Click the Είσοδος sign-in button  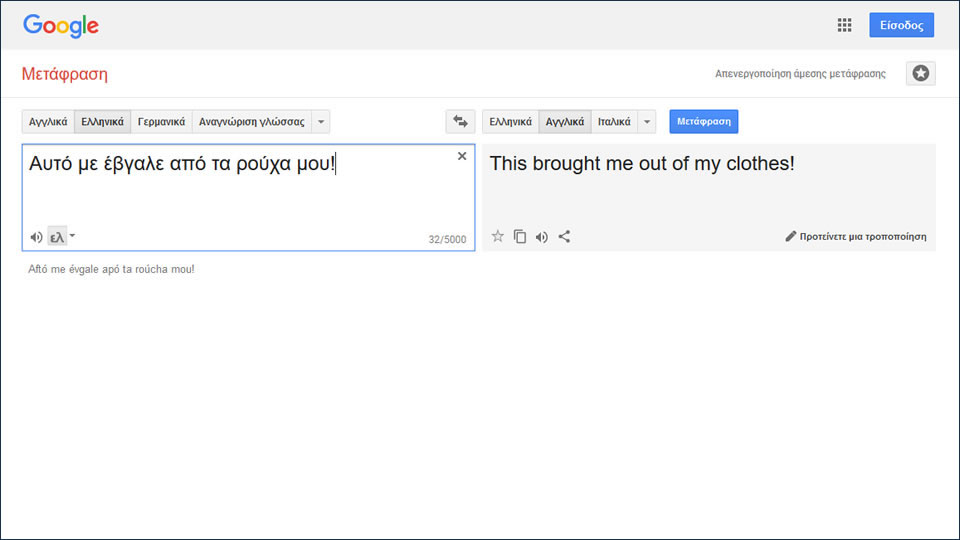(901, 25)
